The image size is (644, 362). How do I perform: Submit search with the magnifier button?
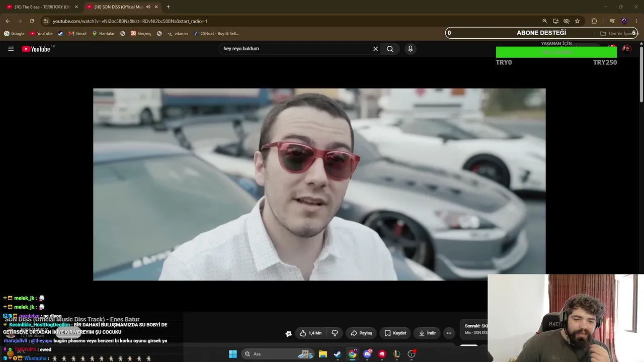(x=390, y=49)
